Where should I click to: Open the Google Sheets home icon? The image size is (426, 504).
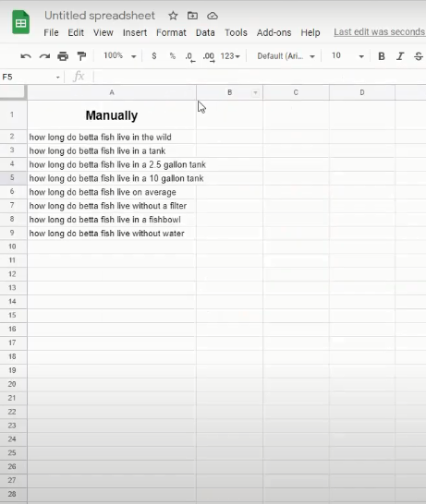[21, 22]
